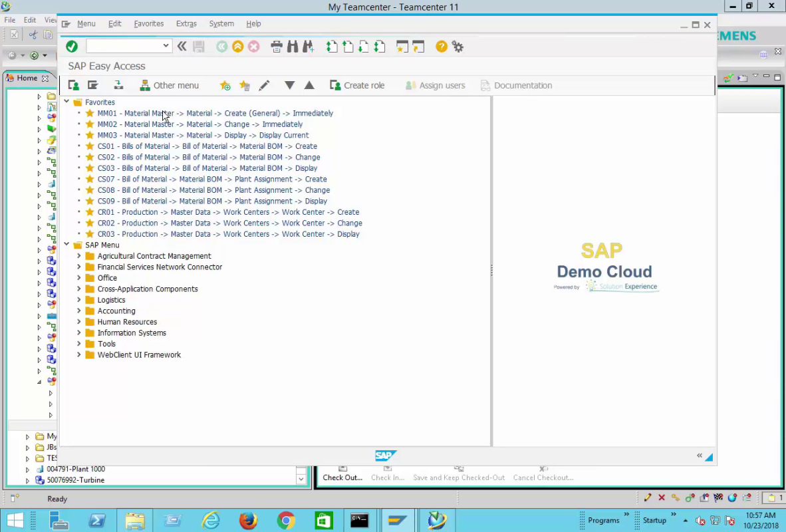Click the Last Page icon

click(x=380, y=47)
